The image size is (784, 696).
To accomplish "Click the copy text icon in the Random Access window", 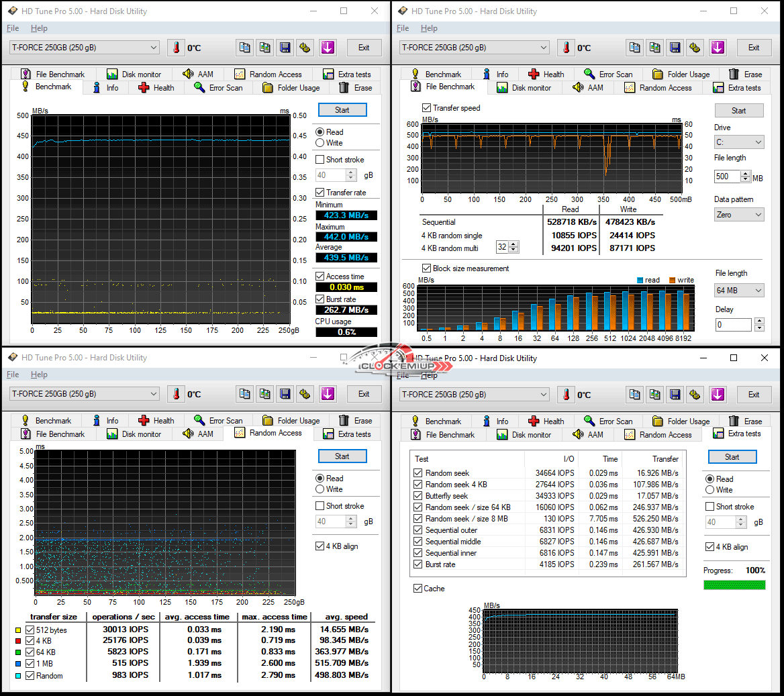I will coord(245,394).
